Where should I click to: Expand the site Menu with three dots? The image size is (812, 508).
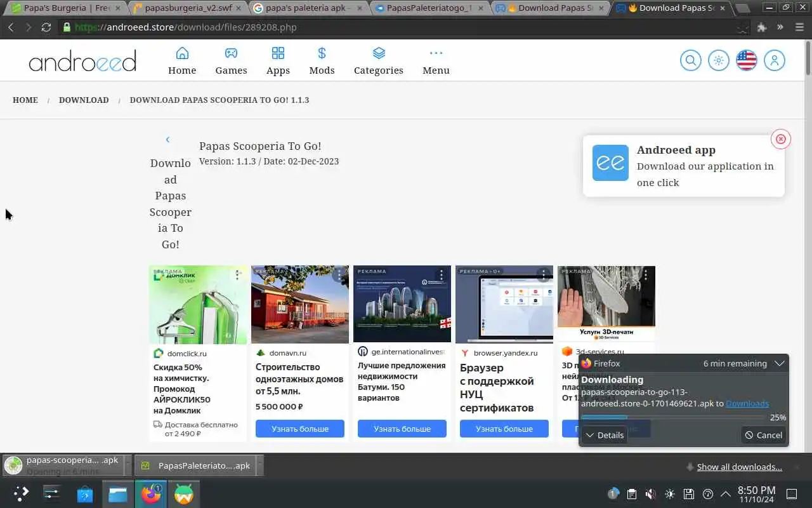(436, 61)
